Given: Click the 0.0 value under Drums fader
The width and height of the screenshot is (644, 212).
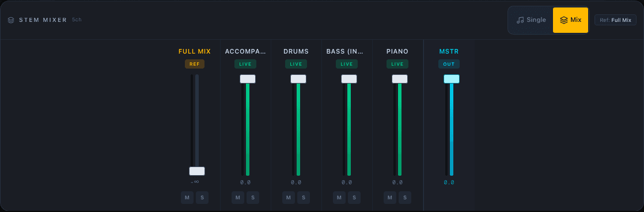Looking at the screenshot, I should click(x=296, y=183).
